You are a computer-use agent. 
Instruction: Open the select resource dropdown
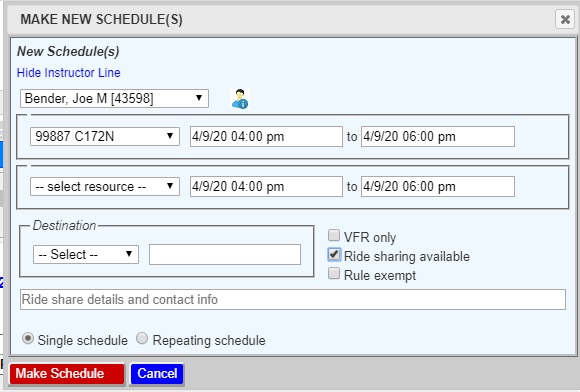coord(105,186)
